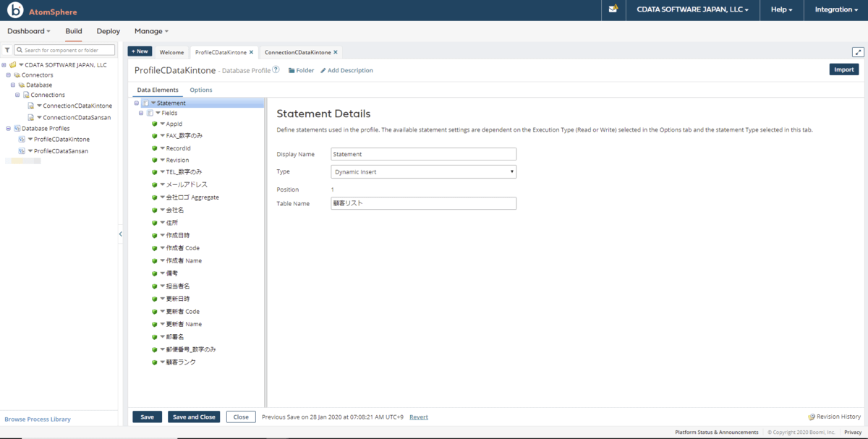Open the Manage menu

[x=151, y=31]
